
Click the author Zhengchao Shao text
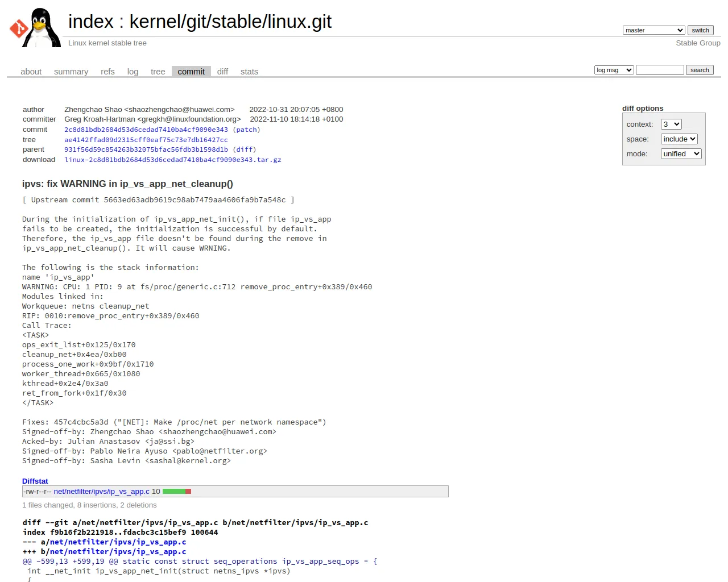click(150, 109)
